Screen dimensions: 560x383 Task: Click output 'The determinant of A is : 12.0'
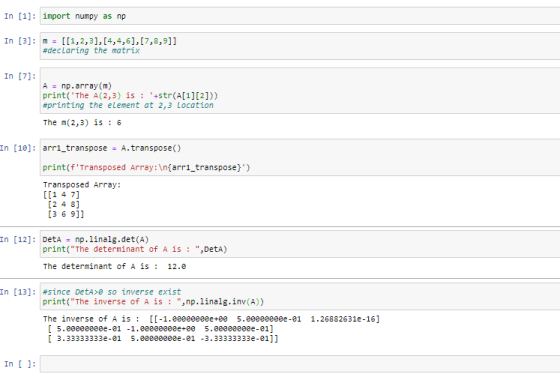click(114, 266)
